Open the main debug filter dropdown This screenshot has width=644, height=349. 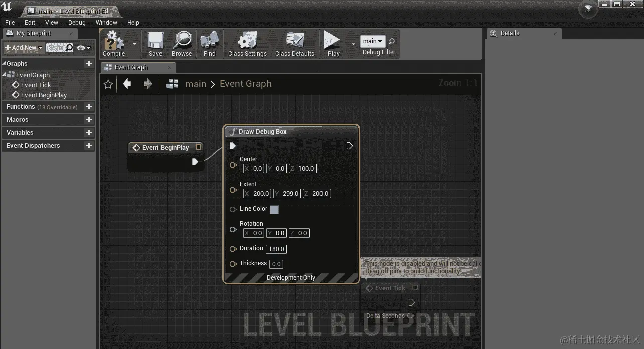click(373, 41)
